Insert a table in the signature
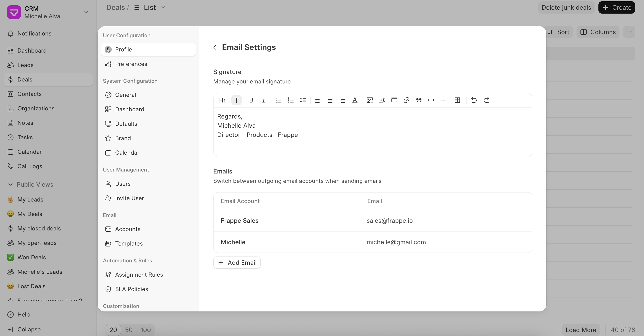Screen dimensions: 644x336 click(457, 100)
